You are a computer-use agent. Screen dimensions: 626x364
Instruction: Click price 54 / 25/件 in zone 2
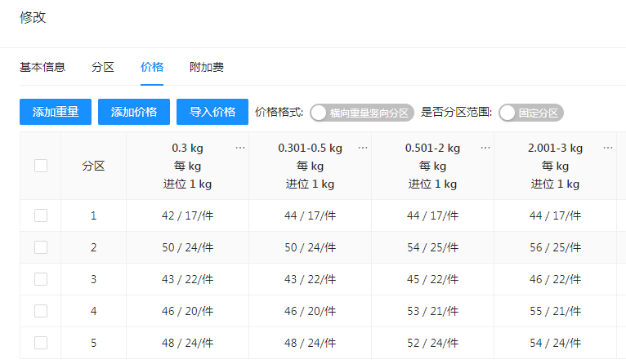tap(432, 247)
